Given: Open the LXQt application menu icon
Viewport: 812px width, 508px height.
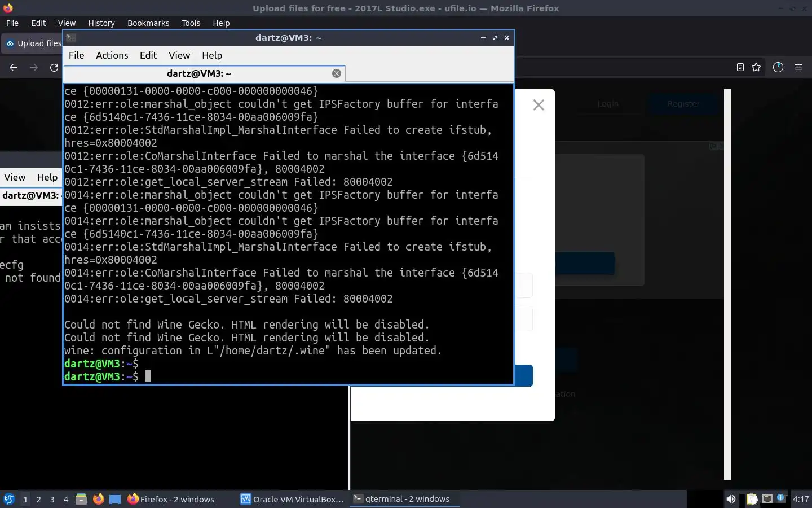Looking at the screenshot, I should [9, 499].
